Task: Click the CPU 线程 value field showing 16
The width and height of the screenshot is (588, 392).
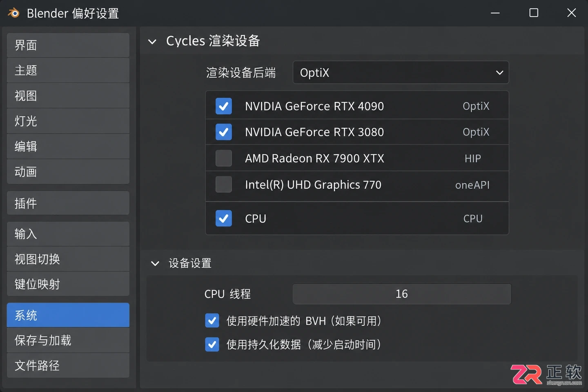Action: click(x=402, y=294)
